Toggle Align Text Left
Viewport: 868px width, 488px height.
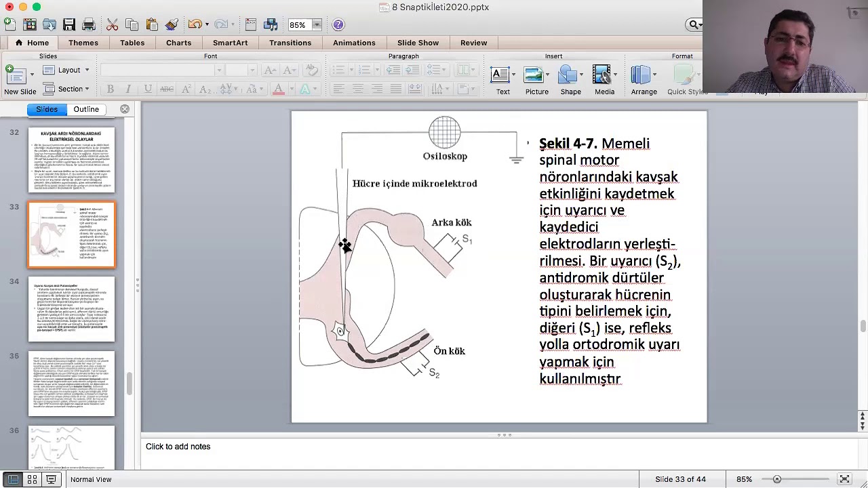(338, 89)
